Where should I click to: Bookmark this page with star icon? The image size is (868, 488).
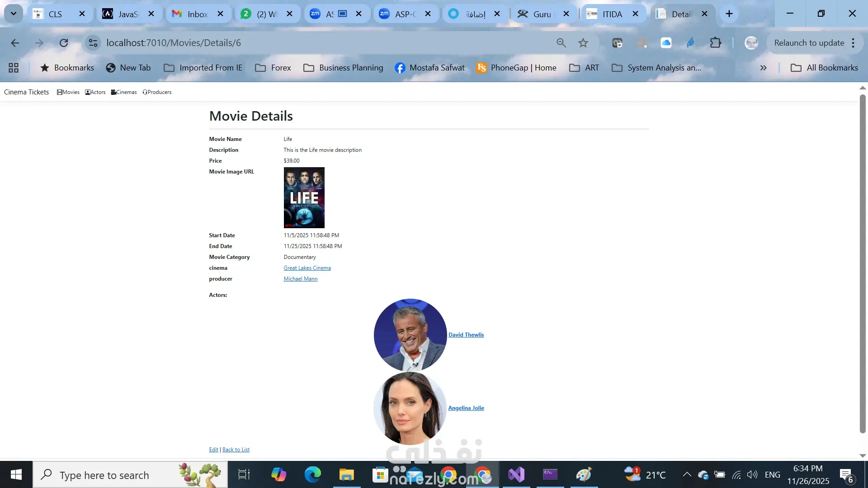tap(583, 43)
